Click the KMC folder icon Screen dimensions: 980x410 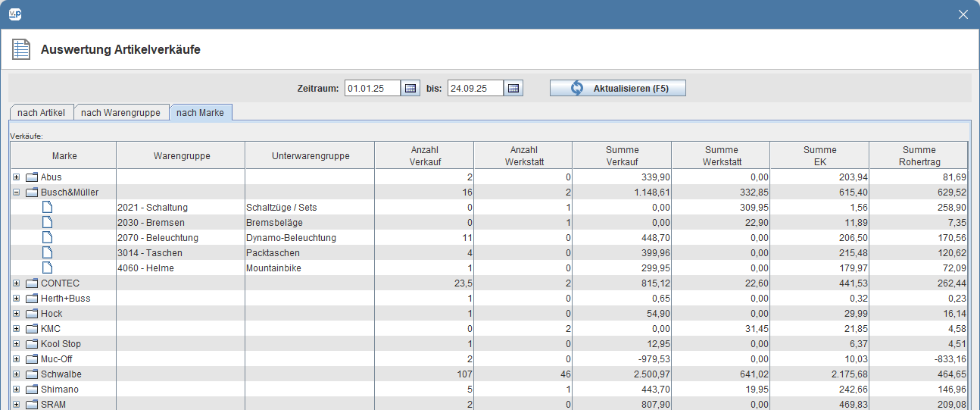[32, 329]
